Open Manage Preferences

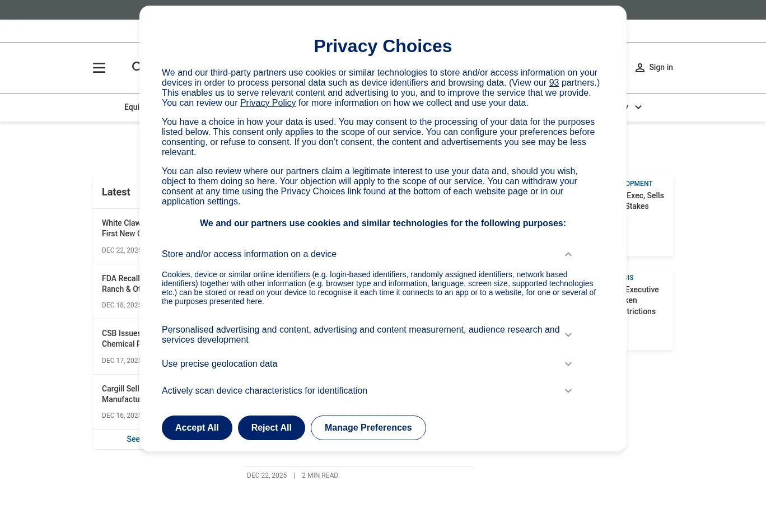(368, 428)
